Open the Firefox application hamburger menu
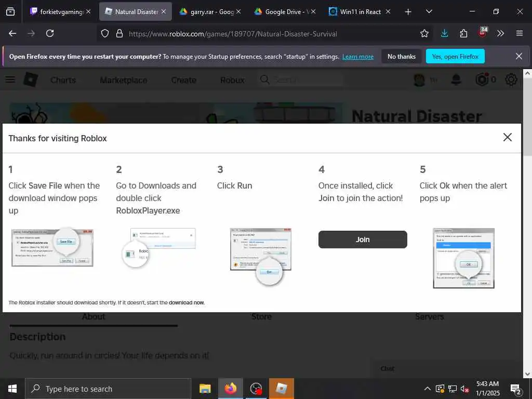The height and width of the screenshot is (399, 532). (x=519, y=33)
